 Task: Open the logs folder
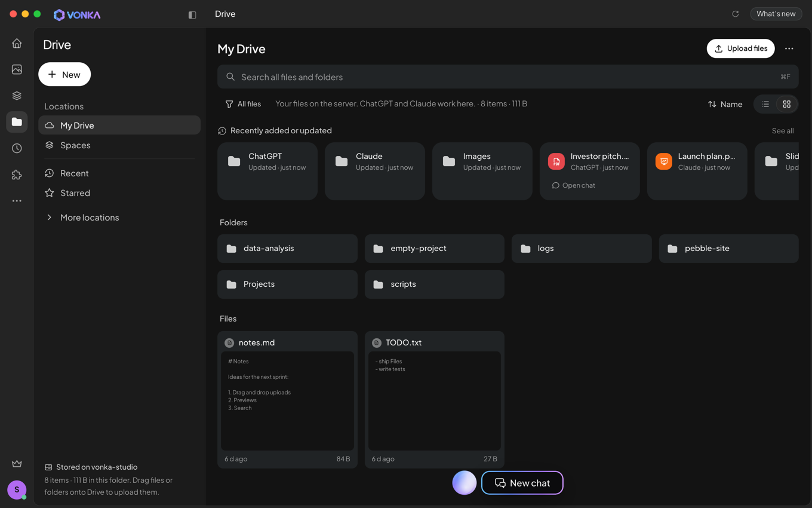[x=582, y=248]
